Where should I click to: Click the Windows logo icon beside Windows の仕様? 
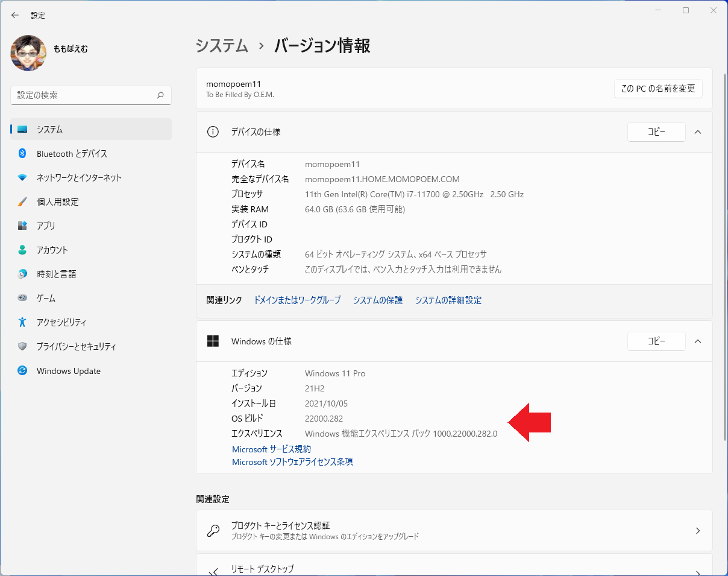coord(213,341)
